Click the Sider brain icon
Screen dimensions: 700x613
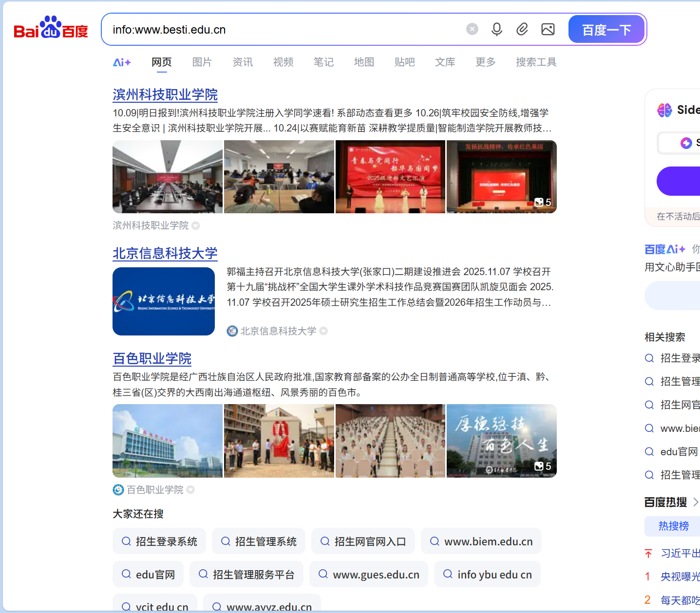[x=664, y=110]
